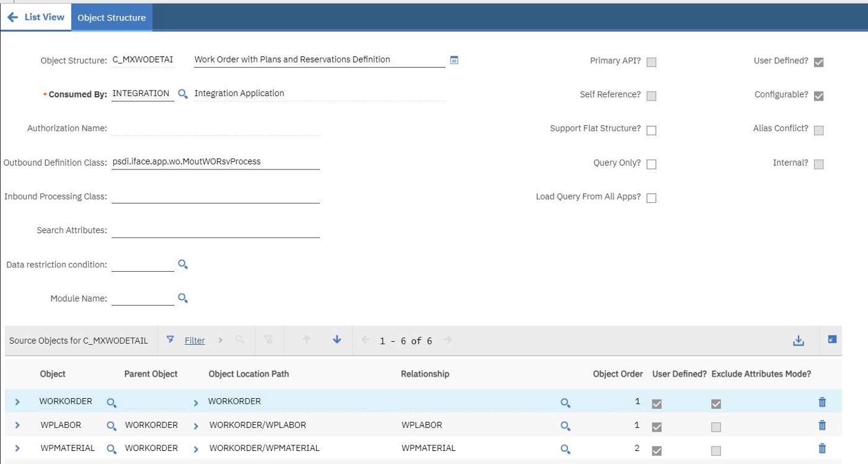Enable Load Query From All Apps
Screen dimensions: 868x464
click(x=651, y=198)
